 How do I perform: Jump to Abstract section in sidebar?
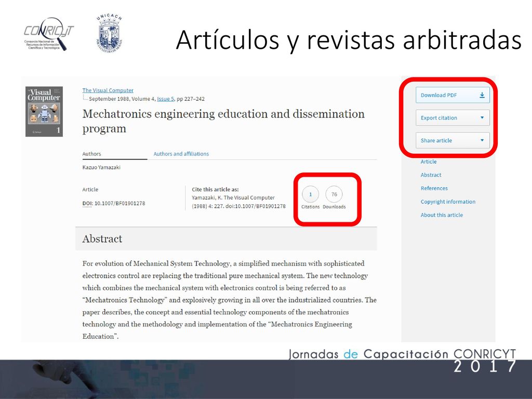431,175
